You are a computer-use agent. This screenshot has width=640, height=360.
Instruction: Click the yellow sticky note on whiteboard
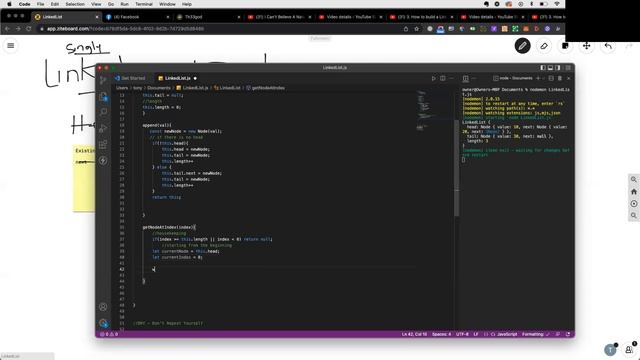coord(84,178)
